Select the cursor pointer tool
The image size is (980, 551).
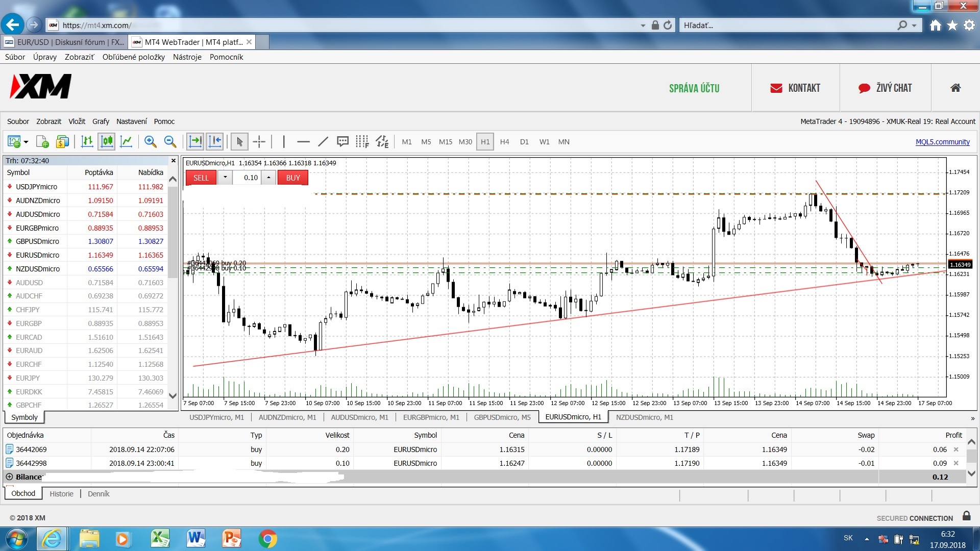239,142
